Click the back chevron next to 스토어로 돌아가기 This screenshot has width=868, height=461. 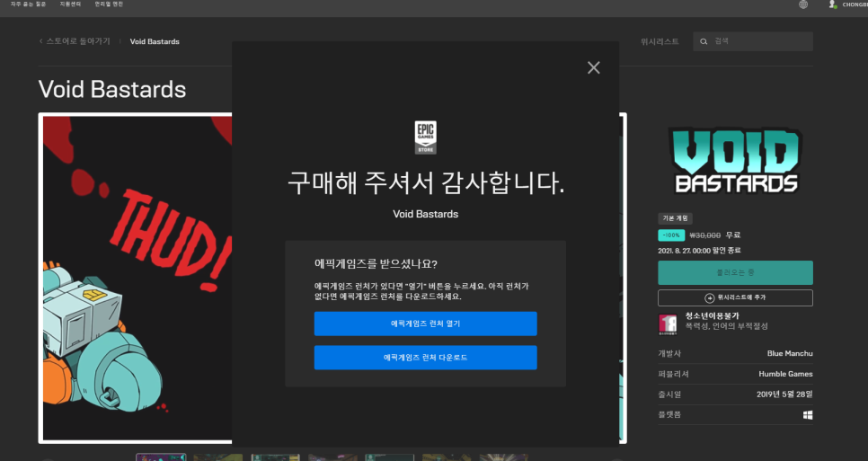[x=41, y=41]
